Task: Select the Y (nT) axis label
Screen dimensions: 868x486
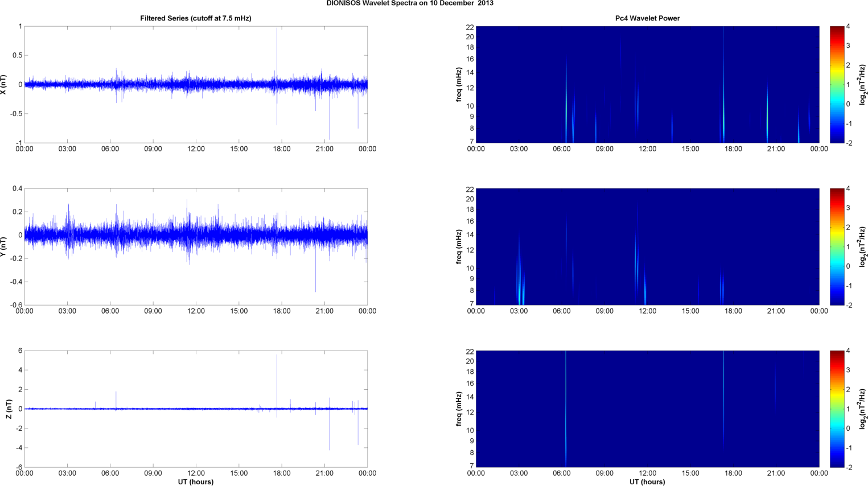Action: (4, 246)
